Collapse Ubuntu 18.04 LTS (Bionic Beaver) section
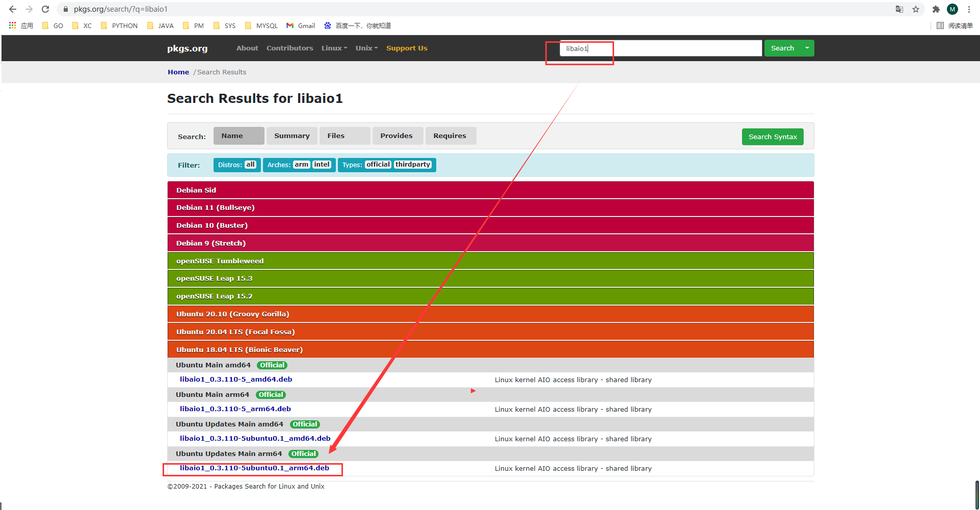 tap(490, 350)
